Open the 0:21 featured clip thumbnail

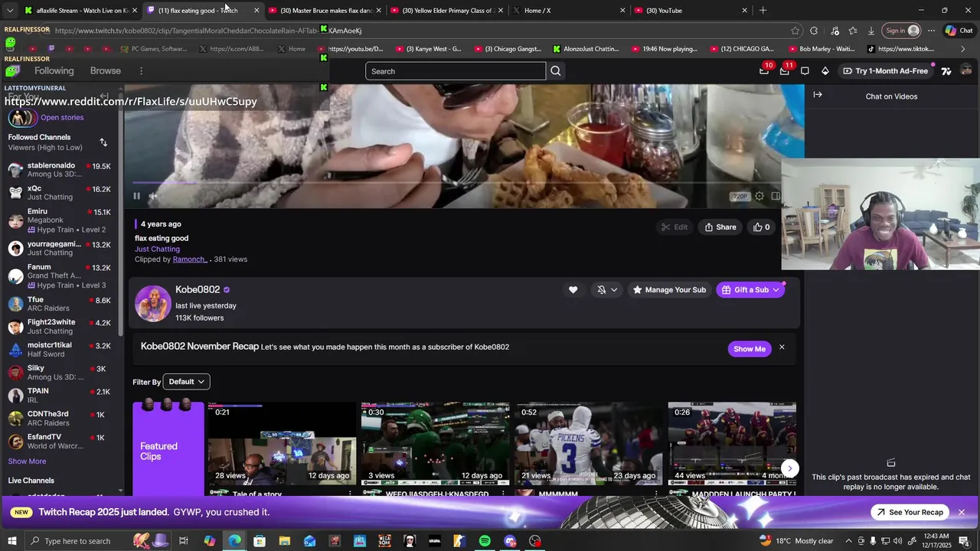tap(282, 444)
